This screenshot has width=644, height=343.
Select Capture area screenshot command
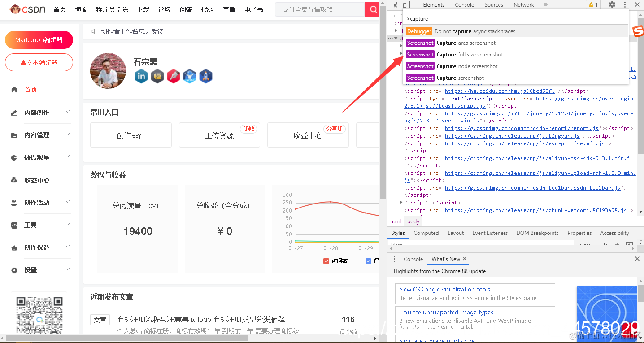pos(516,43)
